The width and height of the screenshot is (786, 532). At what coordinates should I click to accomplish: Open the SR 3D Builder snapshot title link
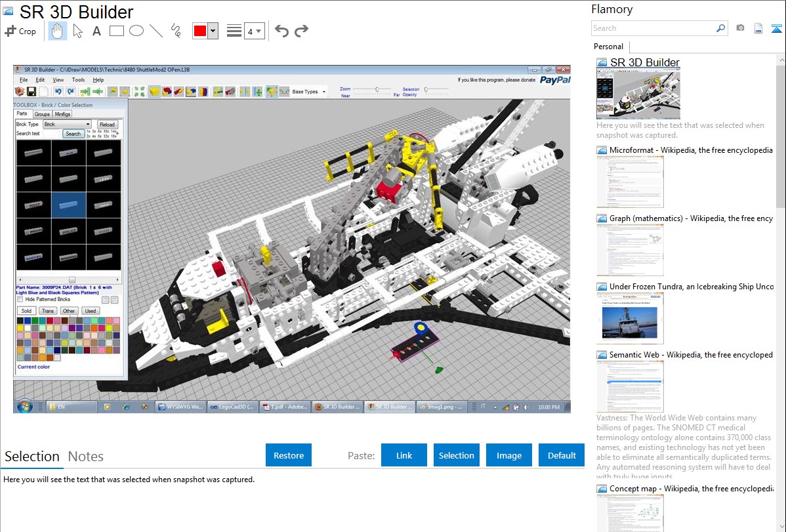[x=645, y=63]
